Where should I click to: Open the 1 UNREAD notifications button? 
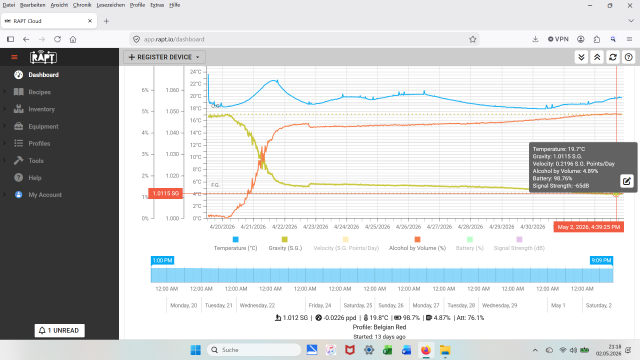coord(60,330)
